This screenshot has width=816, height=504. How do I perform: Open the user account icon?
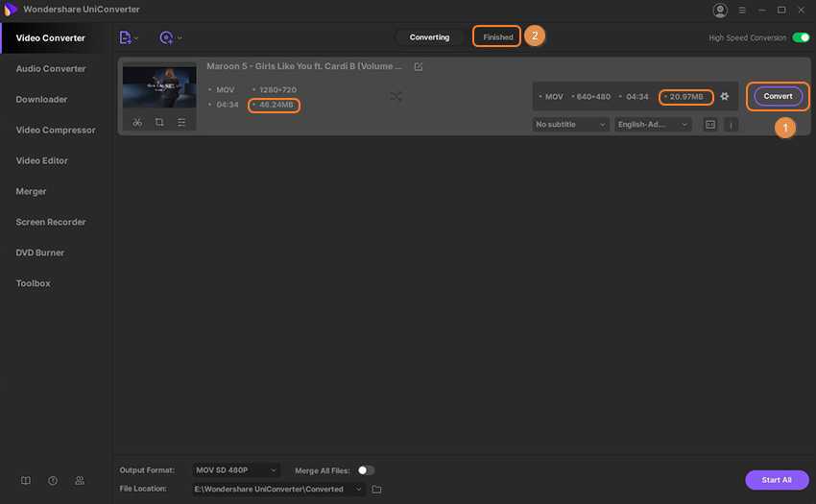pos(720,11)
